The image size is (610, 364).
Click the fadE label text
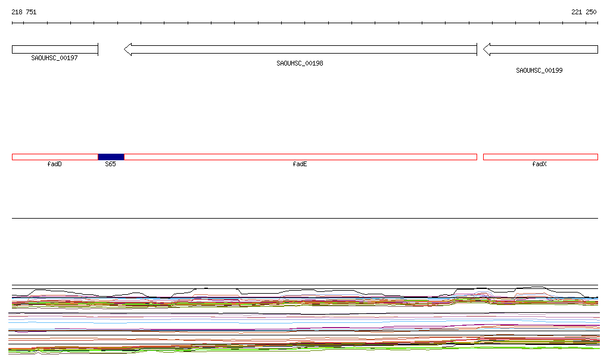click(x=300, y=164)
